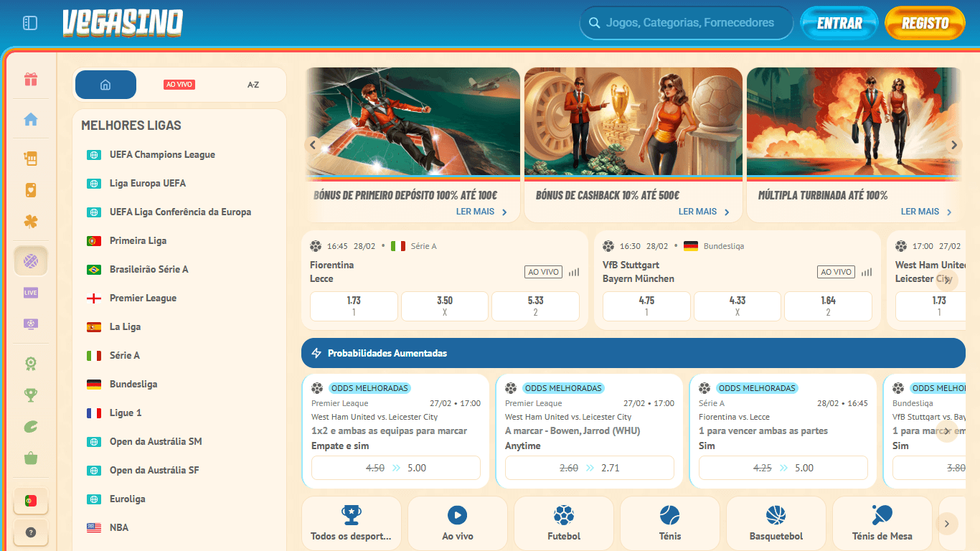
Task: Advance banner carousel with right arrow
Action: click(x=953, y=145)
